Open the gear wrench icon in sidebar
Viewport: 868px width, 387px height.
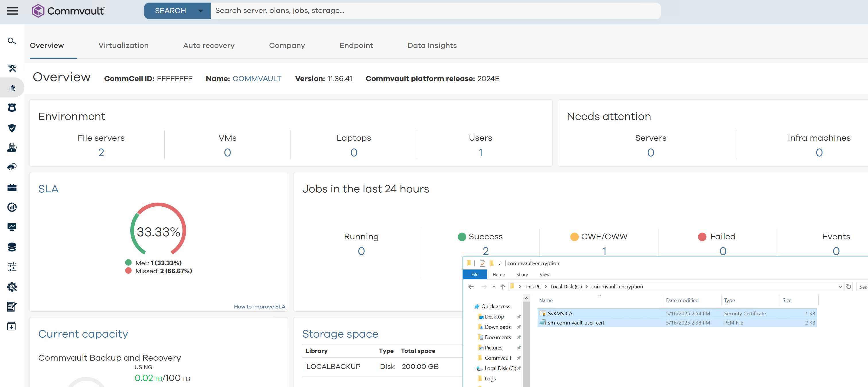point(12,287)
